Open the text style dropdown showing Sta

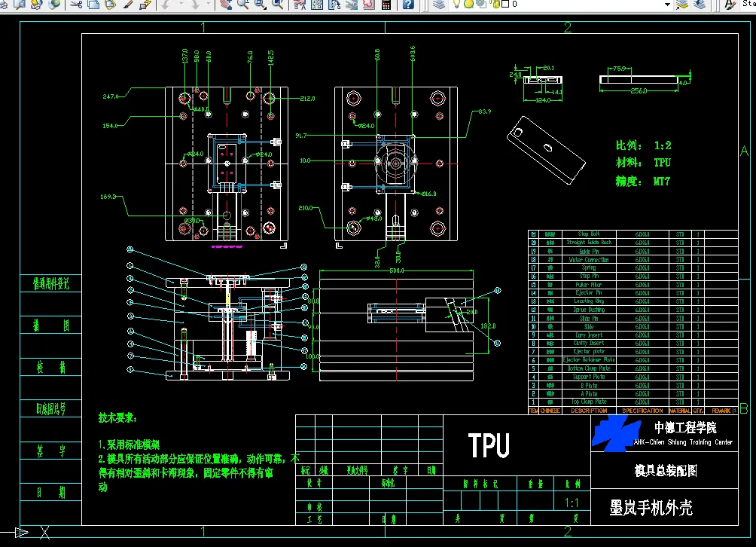click(748, 4)
